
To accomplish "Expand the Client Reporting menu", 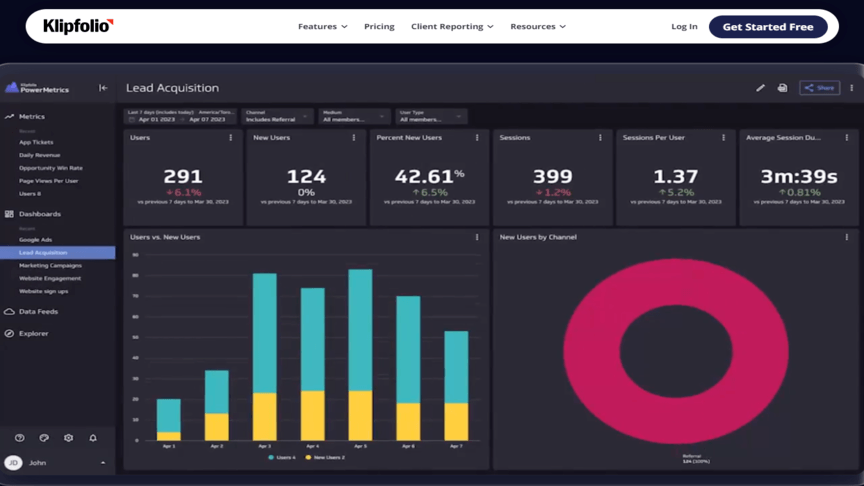I will point(452,26).
